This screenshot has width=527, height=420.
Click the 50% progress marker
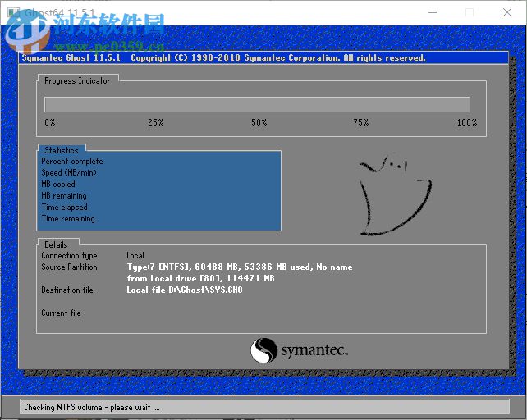click(x=259, y=122)
